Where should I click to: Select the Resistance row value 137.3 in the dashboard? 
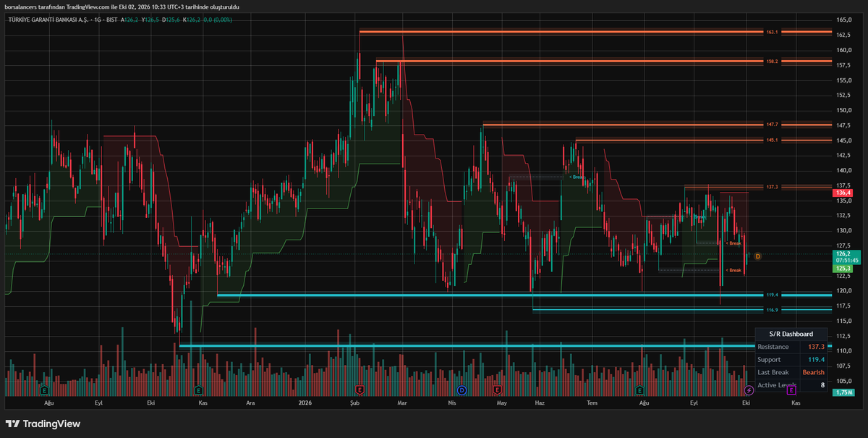(x=817, y=347)
